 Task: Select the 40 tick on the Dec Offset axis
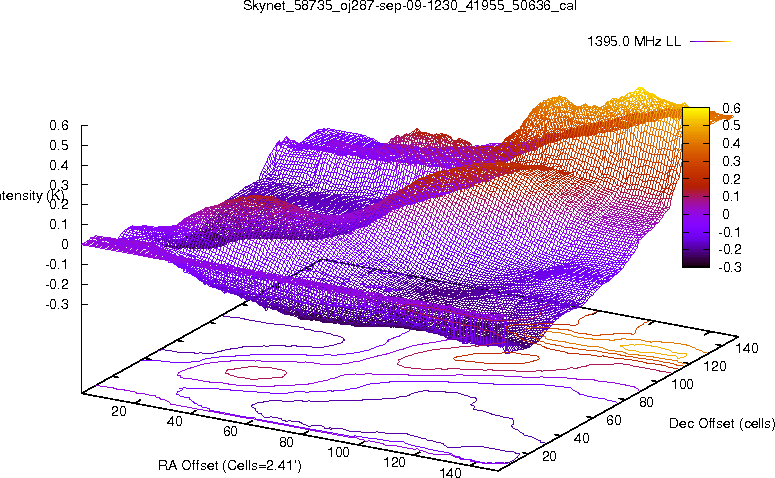[581, 438]
